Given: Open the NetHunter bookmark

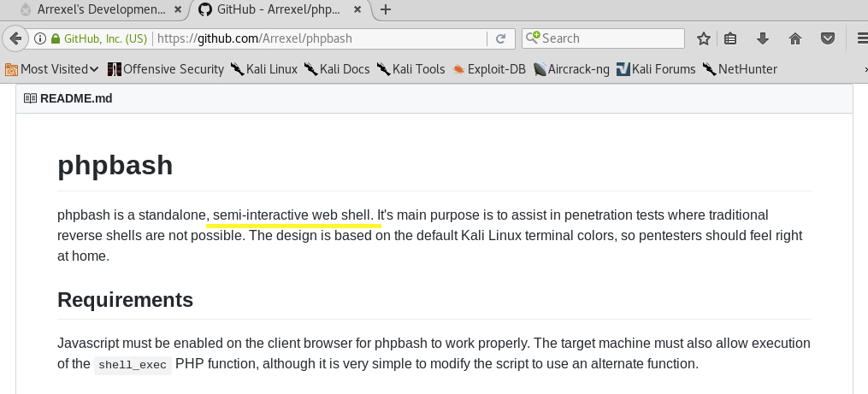Looking at the screenshot, I should (740, 69).
